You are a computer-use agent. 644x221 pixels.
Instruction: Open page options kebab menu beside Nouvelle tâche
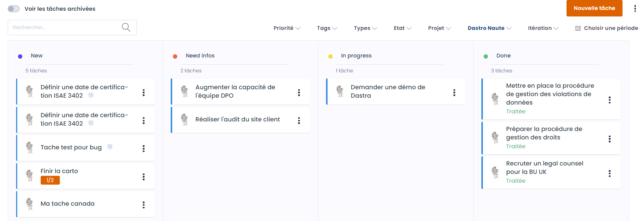click(x=635, y=8)
